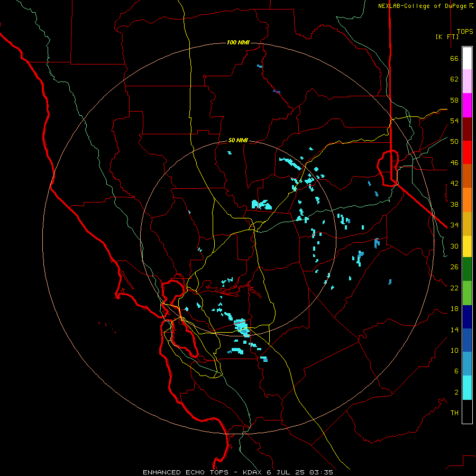Click the 100 NMI range ring label
Viewport: 476px width, 476px height.
pos(238,42)
